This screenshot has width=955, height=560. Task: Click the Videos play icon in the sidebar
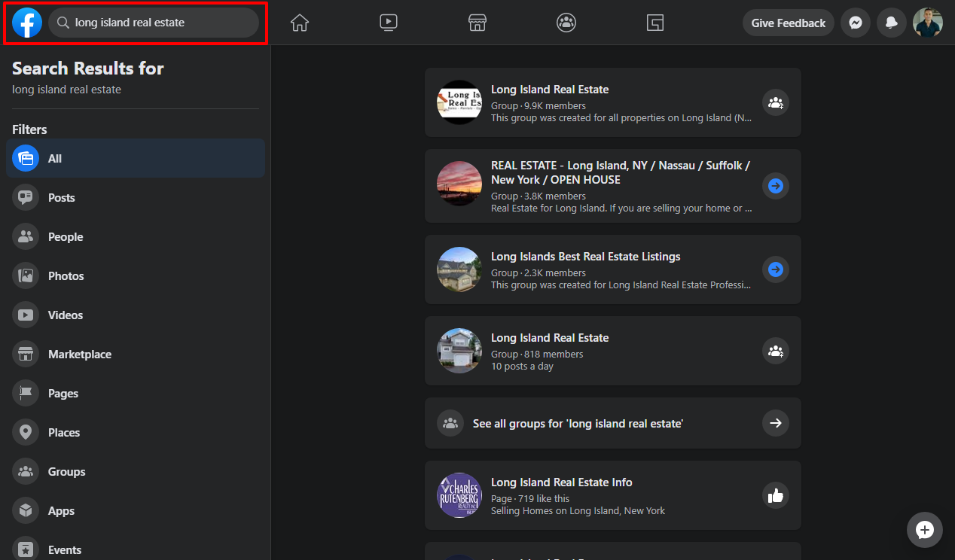click(26, 315)
